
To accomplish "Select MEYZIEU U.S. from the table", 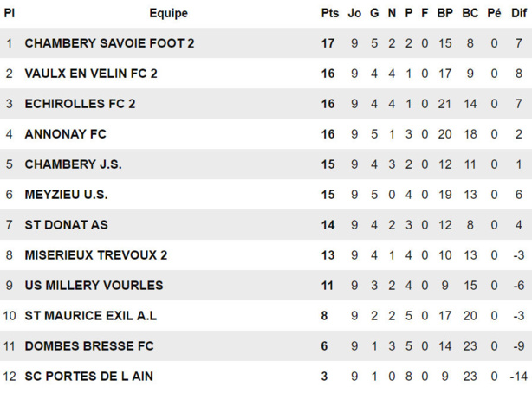I will coord(67,195).
